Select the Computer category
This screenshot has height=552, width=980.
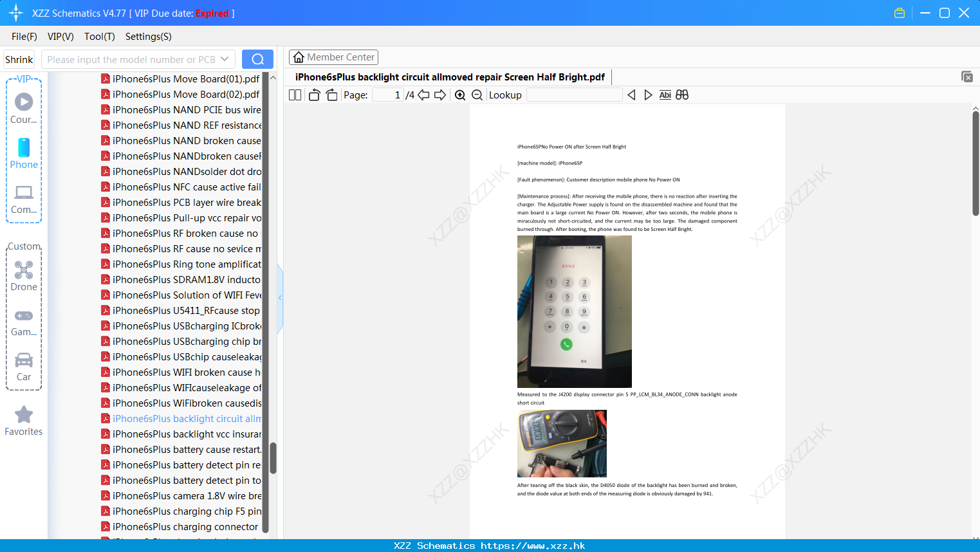coord(24,199)
